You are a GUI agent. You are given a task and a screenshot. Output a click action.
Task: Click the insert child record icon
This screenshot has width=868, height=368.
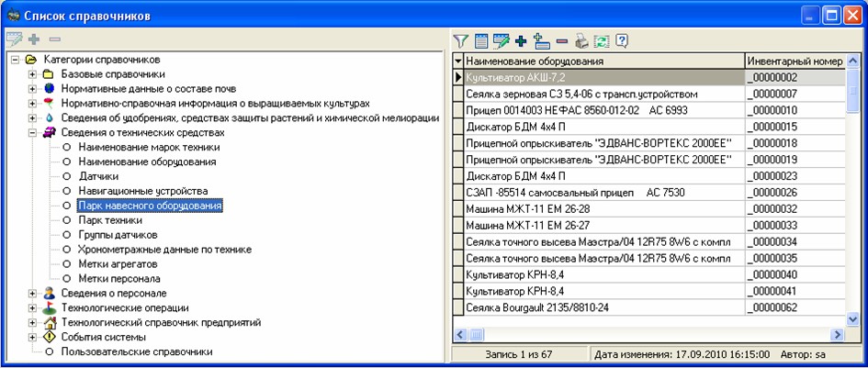click(541, 40)
